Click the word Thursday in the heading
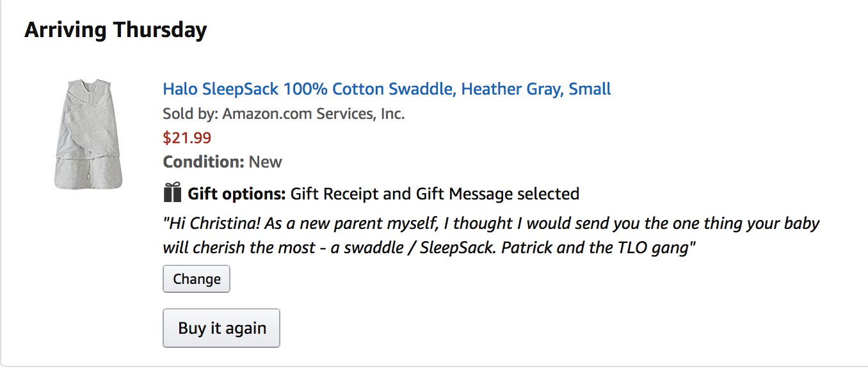The image size is (868, 376). pyautogui.click(x=159, y=30)
